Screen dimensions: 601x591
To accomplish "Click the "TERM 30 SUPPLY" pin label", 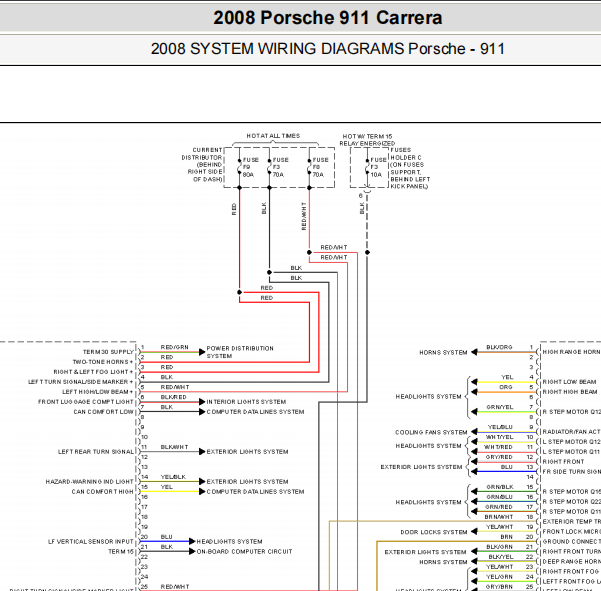I will point(108,352).
